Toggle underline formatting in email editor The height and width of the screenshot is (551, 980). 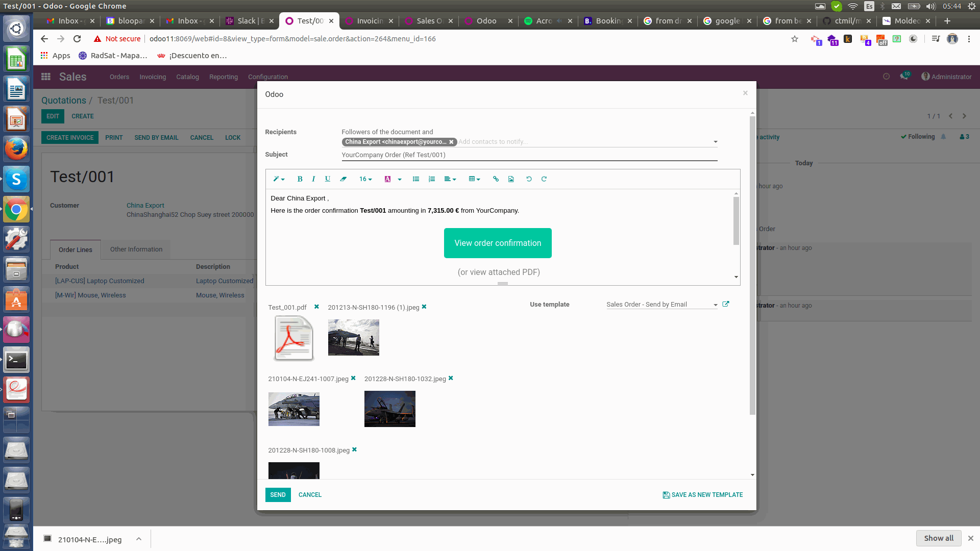[x=328, y=179]
